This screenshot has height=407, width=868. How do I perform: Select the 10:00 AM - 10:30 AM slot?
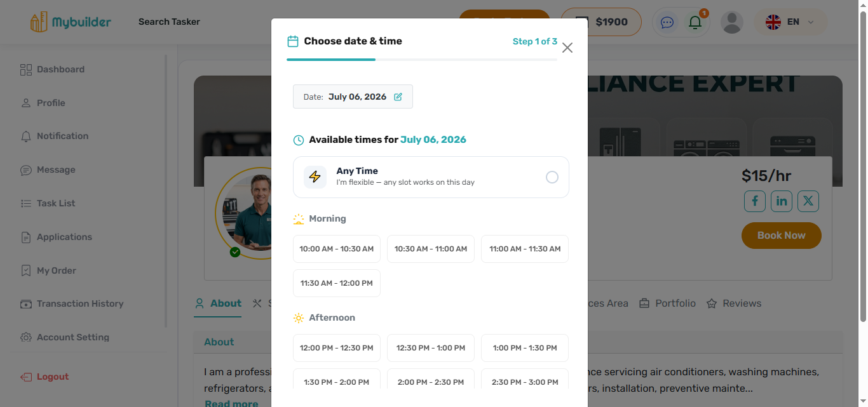337,249
